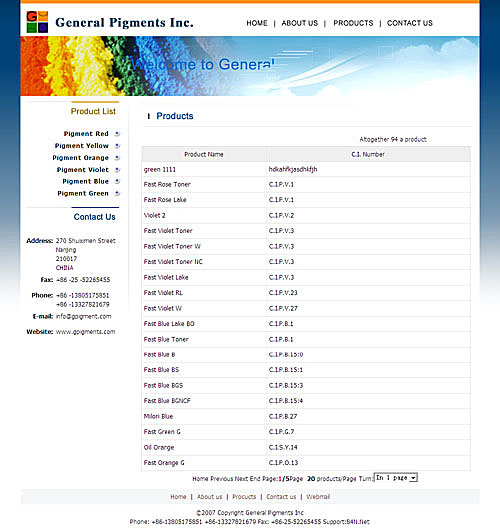Screen dimensions: 500x529
Task: Click the pagination Home link below the table
Action: pyautogui.click(x=200, y=479)
